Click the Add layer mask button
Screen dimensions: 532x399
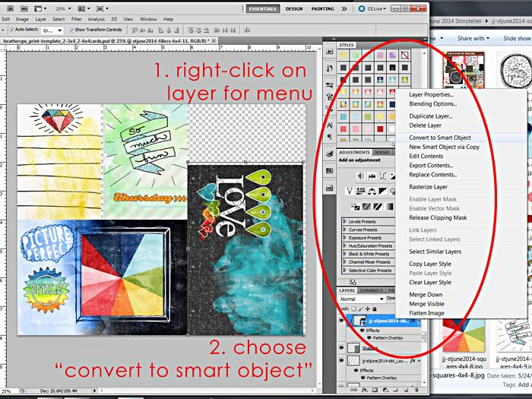pos(376,390)
